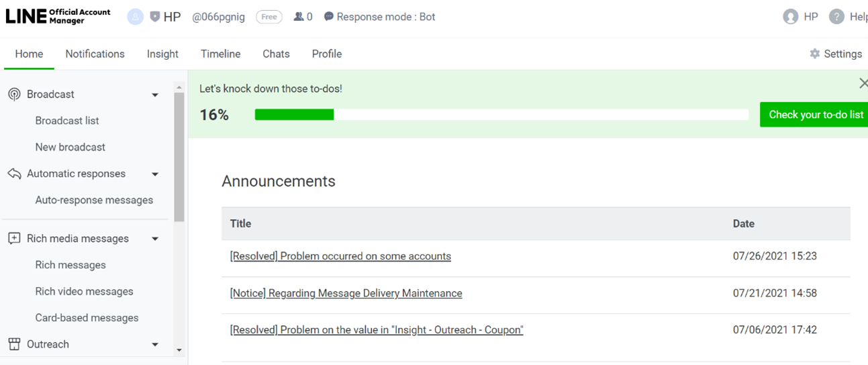Click the HP account avatar icon
Viewport: 868px width, 365px height.
[x=136, y=17]
